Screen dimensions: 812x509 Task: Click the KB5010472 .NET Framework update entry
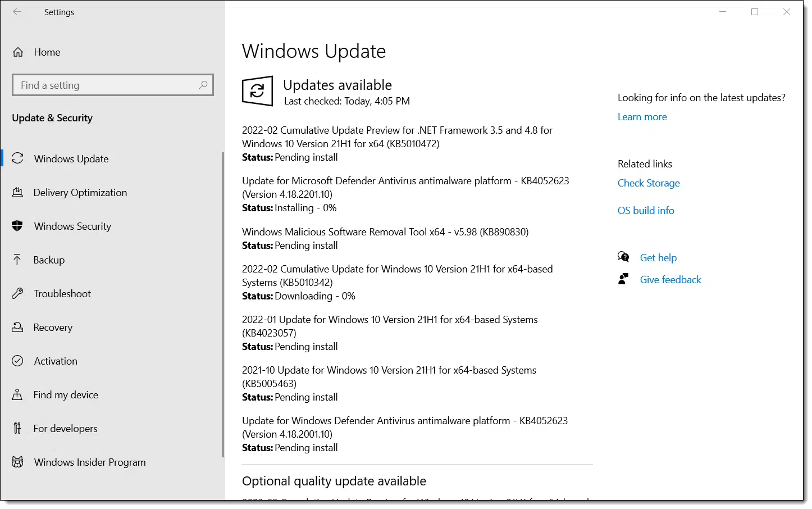point(397,144)
